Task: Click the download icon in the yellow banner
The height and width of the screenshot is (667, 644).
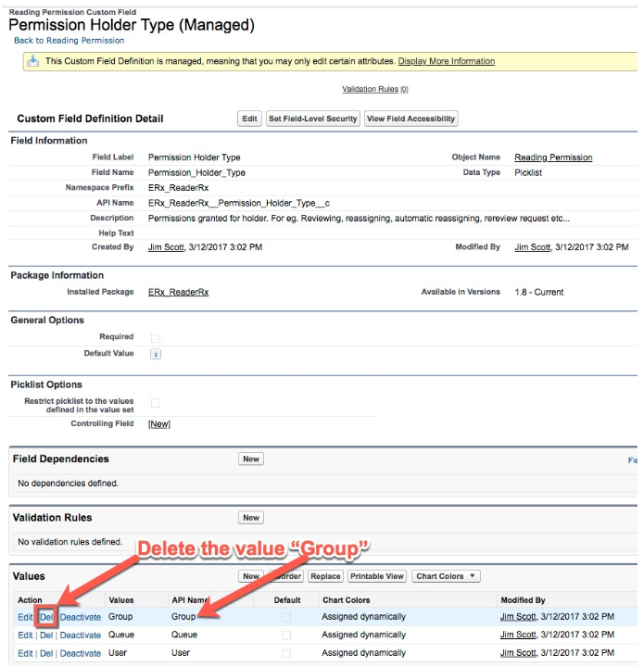Action: point(33,61)
